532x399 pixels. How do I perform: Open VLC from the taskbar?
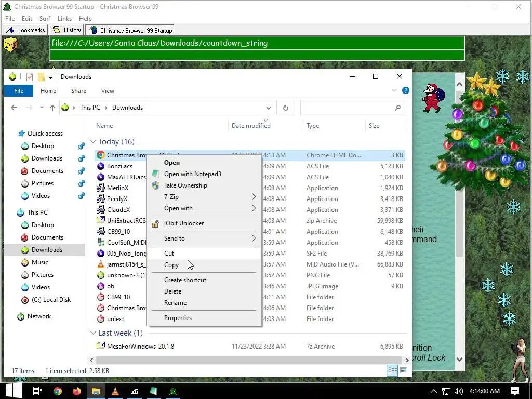pos(115,391)
